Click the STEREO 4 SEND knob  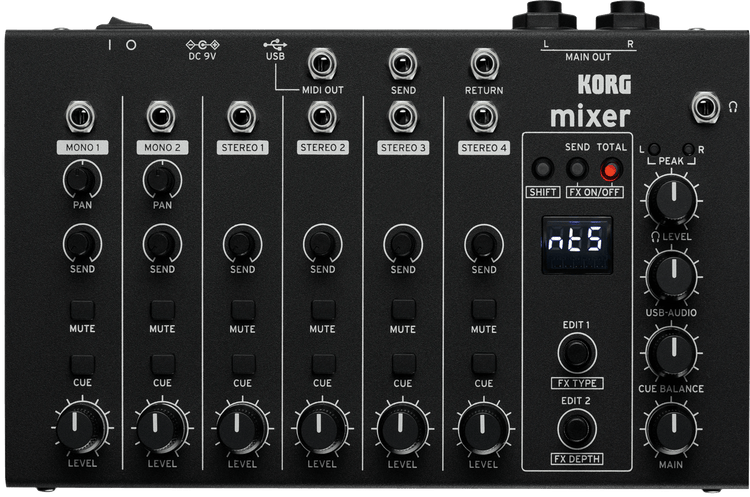tap(483, 243)
